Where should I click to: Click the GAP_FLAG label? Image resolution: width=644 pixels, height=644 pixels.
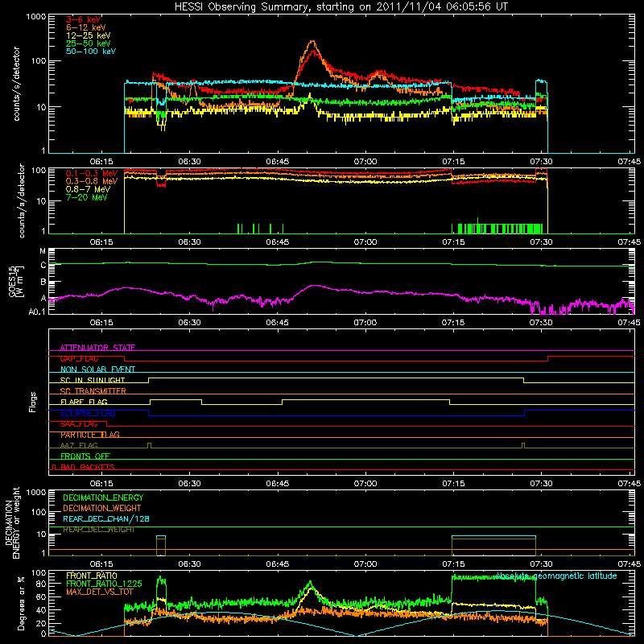pyautogui.click(x=79, y=358)
